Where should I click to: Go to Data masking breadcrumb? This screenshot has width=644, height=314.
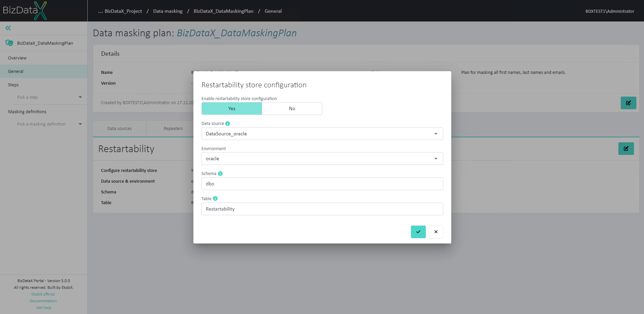[168, 11]
